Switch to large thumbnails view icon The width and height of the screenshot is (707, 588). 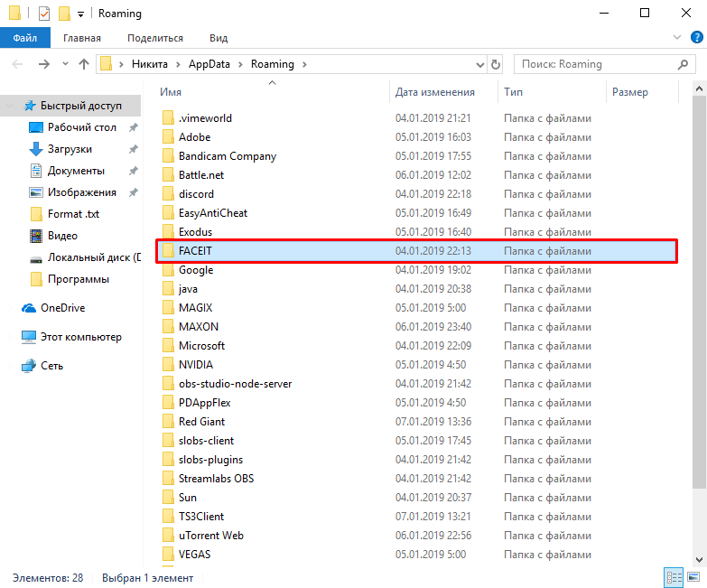click(x=693, y=577)
